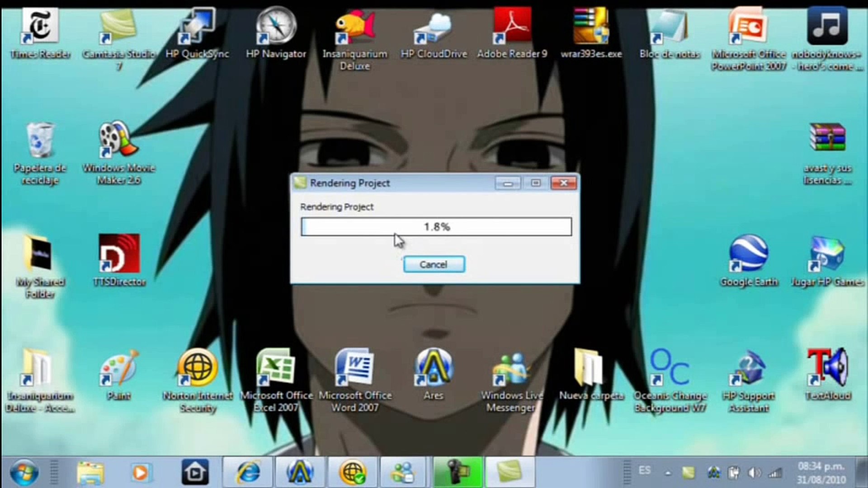This screenshot has width=868, height=488.
Task: Open the volume speaker tray icon
Action: pos(755,473)
